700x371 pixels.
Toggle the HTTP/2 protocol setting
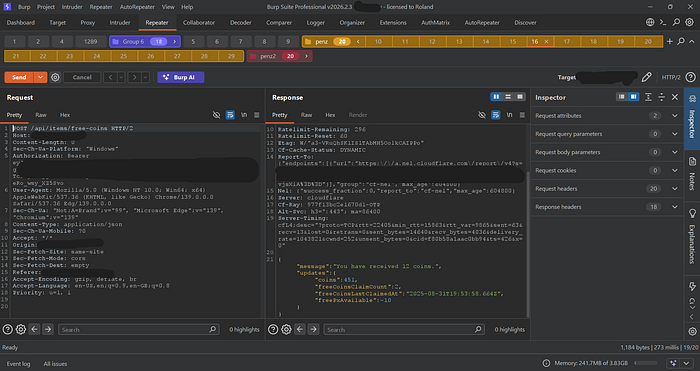(671, 77)
